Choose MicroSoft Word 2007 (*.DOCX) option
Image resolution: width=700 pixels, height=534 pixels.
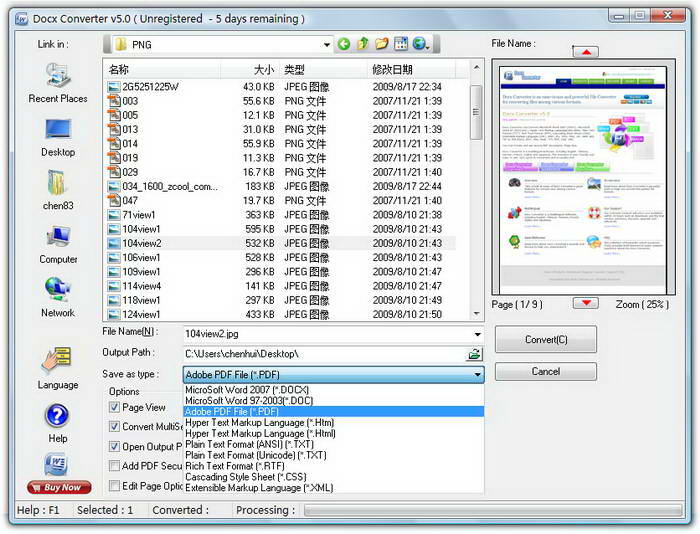coord(333,390)
